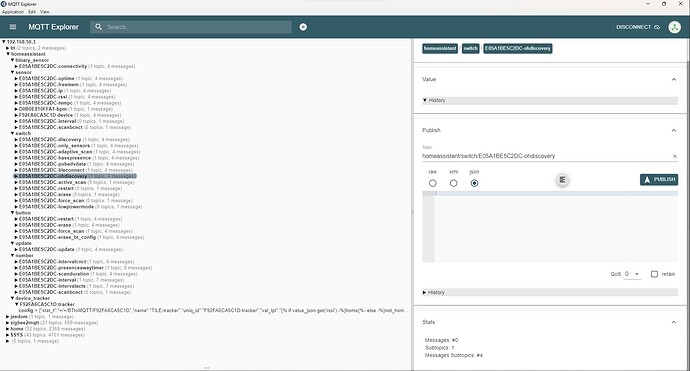Open the Edit menu
The height and width of the screenshot is (371, 690).
pyautogui.click(x=32, y=12)
